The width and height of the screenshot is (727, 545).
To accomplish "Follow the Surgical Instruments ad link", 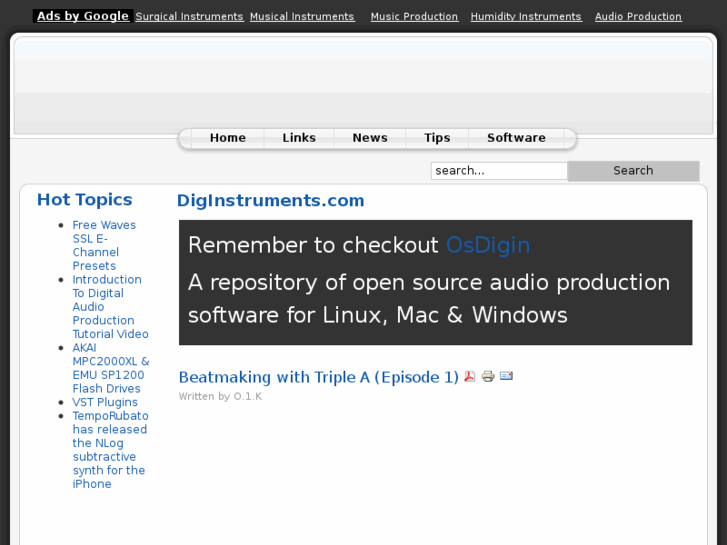I will pyautogui.click(x=189, y=17).
